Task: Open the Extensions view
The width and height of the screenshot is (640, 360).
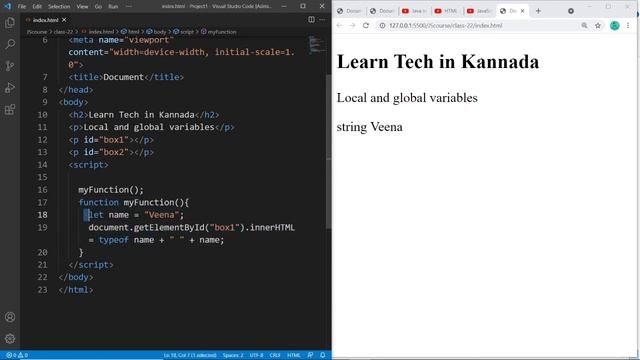Action: click(x=10, y=109)
